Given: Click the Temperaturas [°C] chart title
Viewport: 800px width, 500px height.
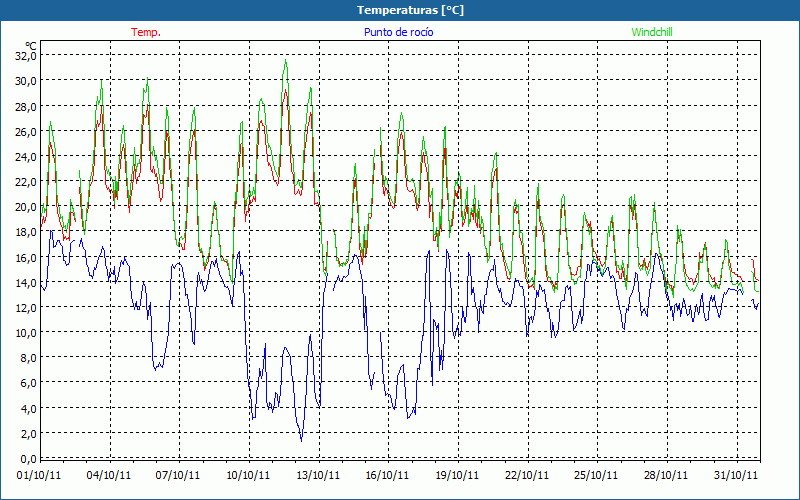Looking at the screenshot, I should pyautogui.click(x=410, y=10).
